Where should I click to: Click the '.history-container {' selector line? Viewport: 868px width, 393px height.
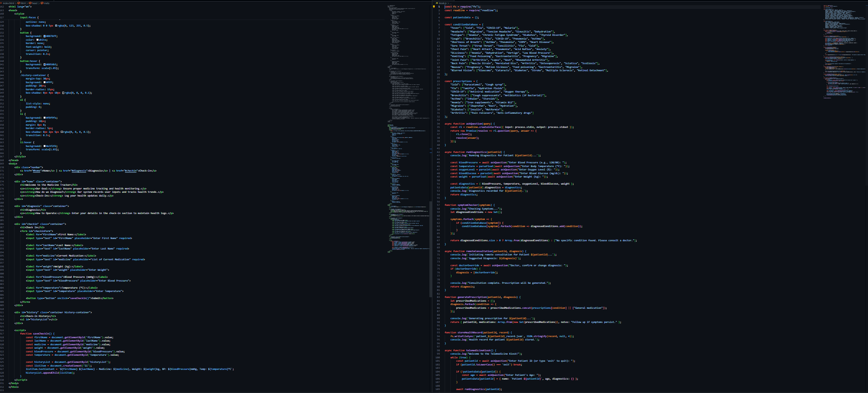(x=34, y=75)
